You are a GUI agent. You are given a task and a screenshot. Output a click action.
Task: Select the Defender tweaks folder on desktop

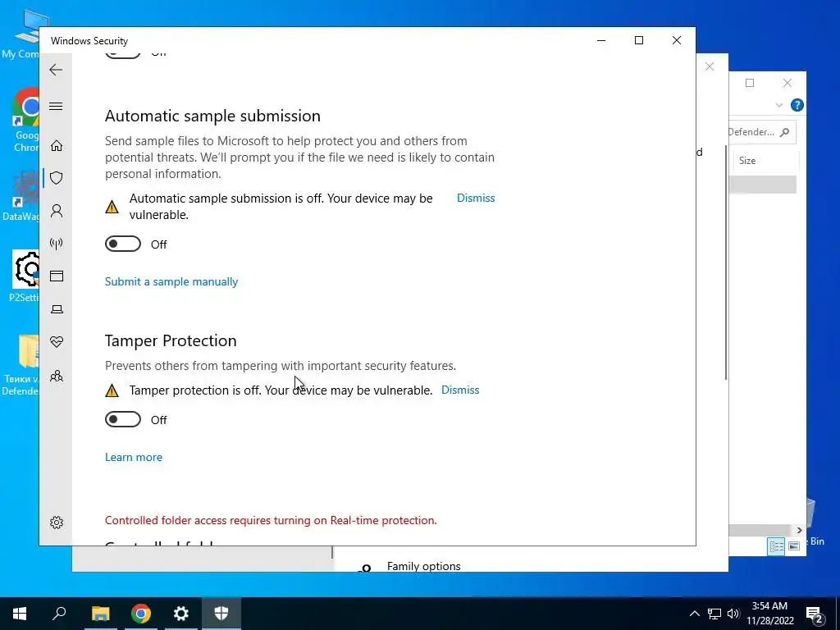tap(20, 365)
